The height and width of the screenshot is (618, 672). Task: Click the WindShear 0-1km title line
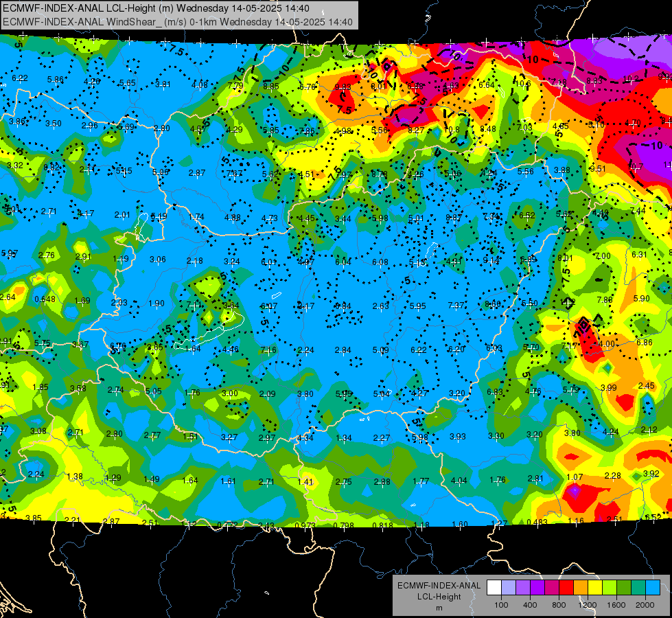[x=177, y=22]
